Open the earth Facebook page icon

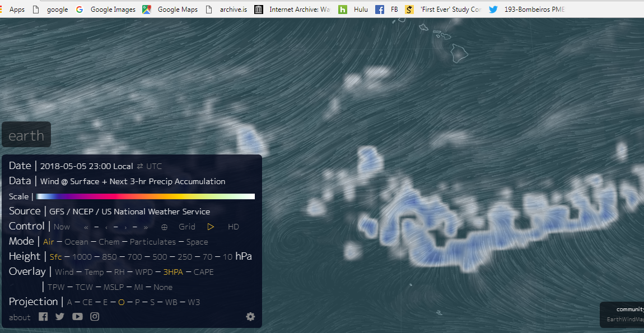[43, 317]
